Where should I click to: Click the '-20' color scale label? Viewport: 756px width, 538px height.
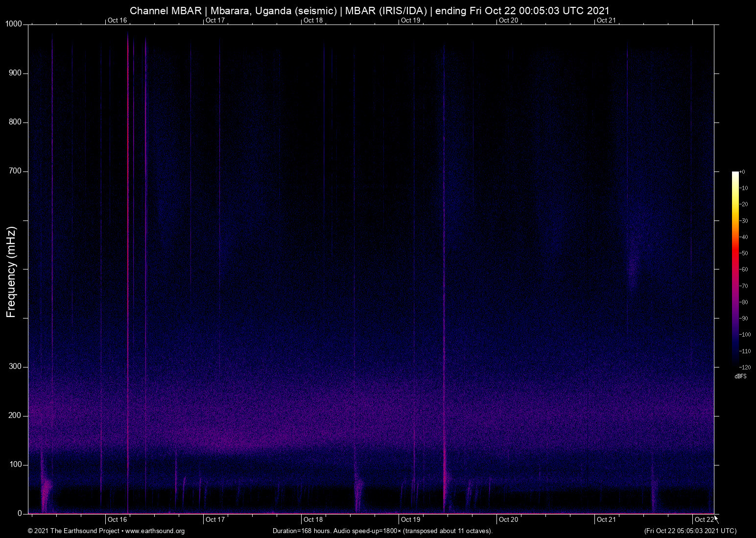tap(743, 204)
